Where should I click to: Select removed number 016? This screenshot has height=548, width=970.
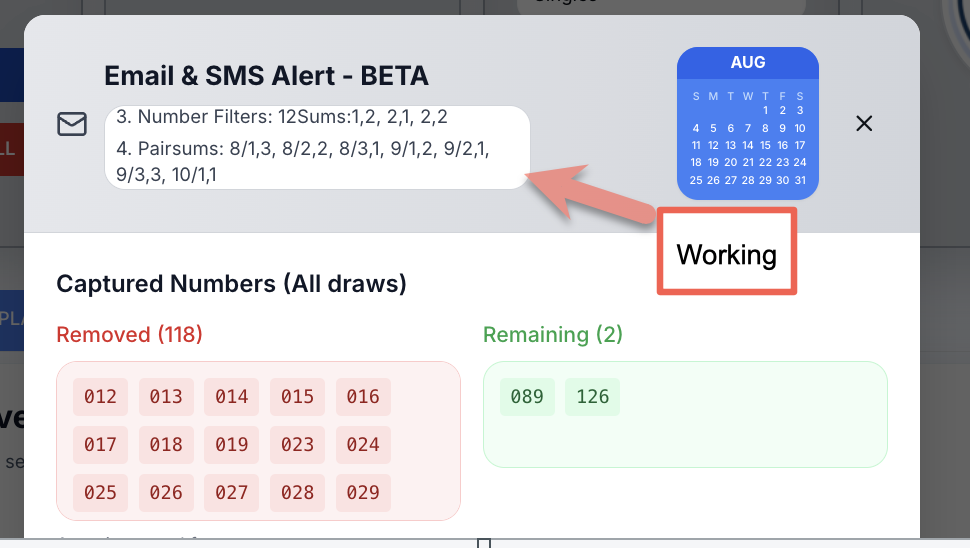pos(363,396)
